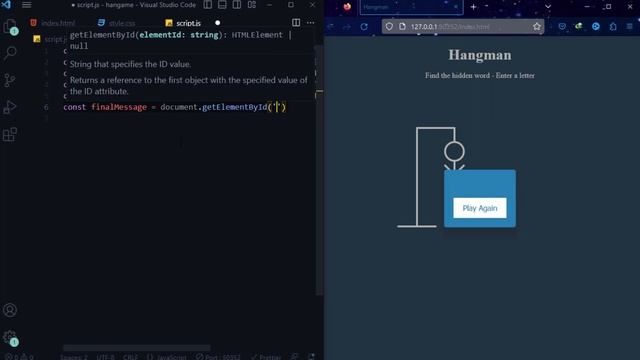Go forward in the Firefox browser
The width and height of the screenshot is (640, 360).
coord(347,27)
